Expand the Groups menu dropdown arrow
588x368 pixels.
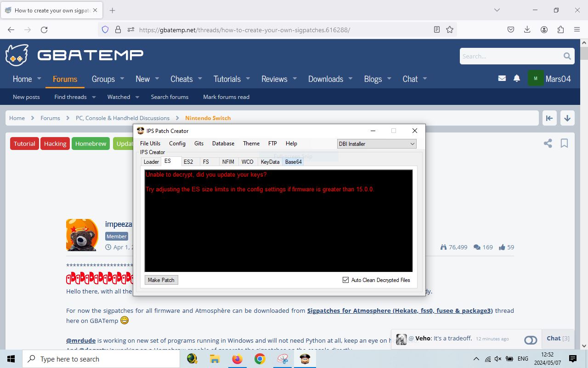point(122,79)
